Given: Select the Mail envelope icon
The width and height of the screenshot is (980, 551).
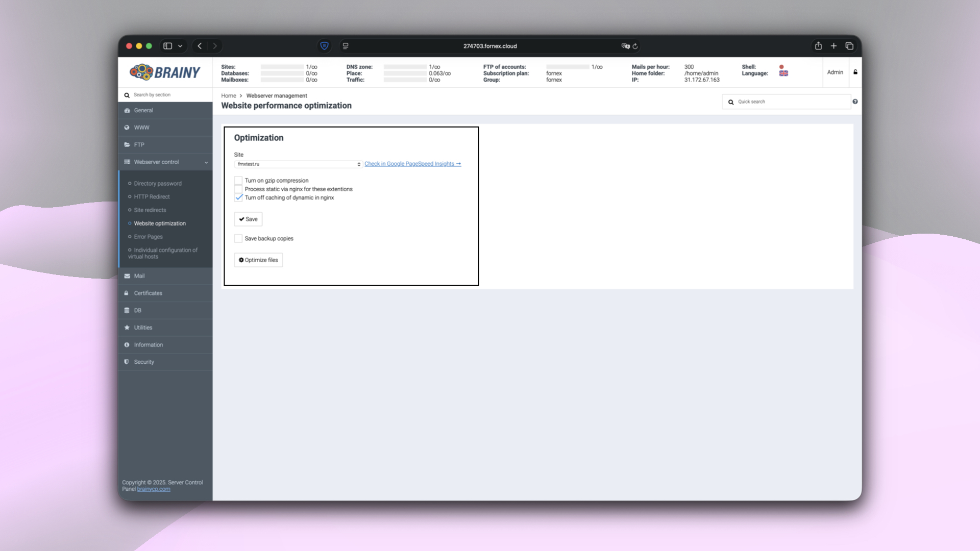Looking at the screenshot, I should pyautogui.click(x=127, y=275).
